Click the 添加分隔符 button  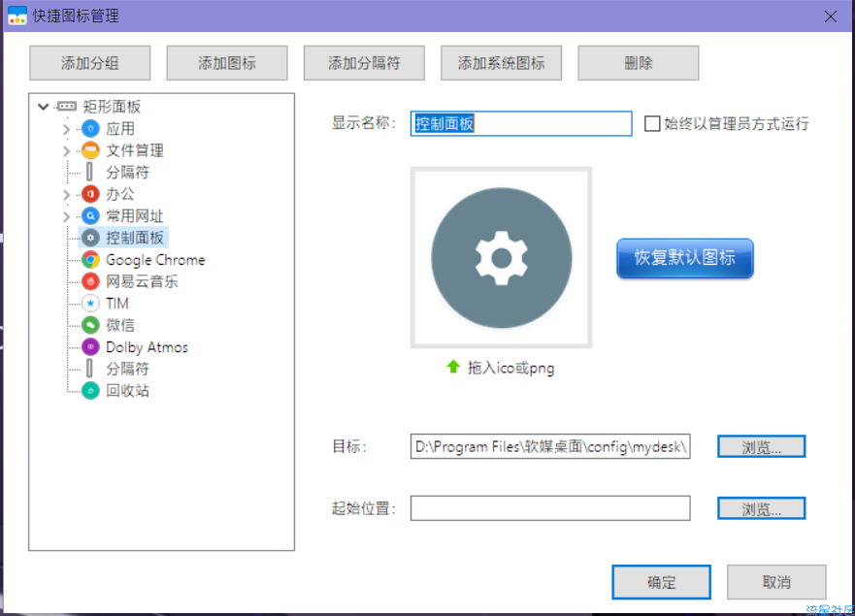click(364, 63)
